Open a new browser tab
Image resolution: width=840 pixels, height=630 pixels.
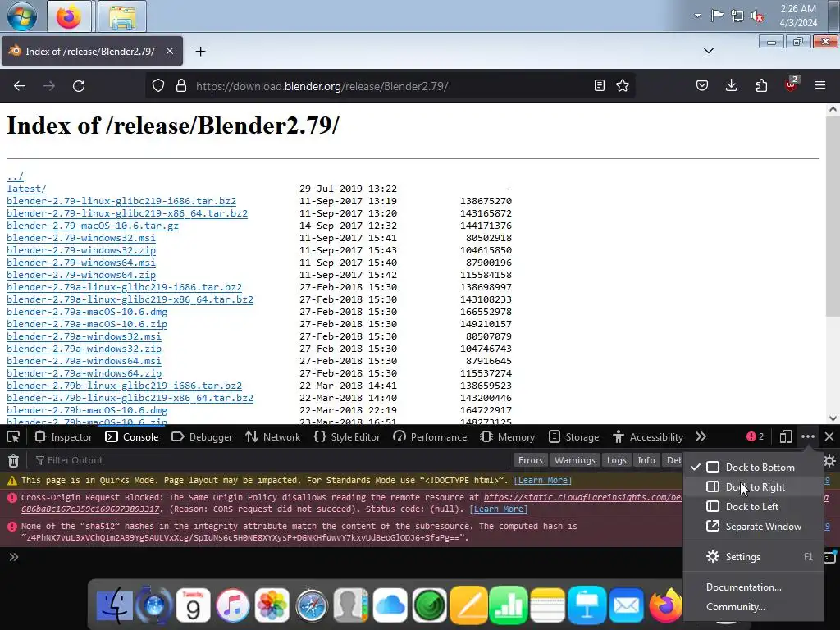200,52
